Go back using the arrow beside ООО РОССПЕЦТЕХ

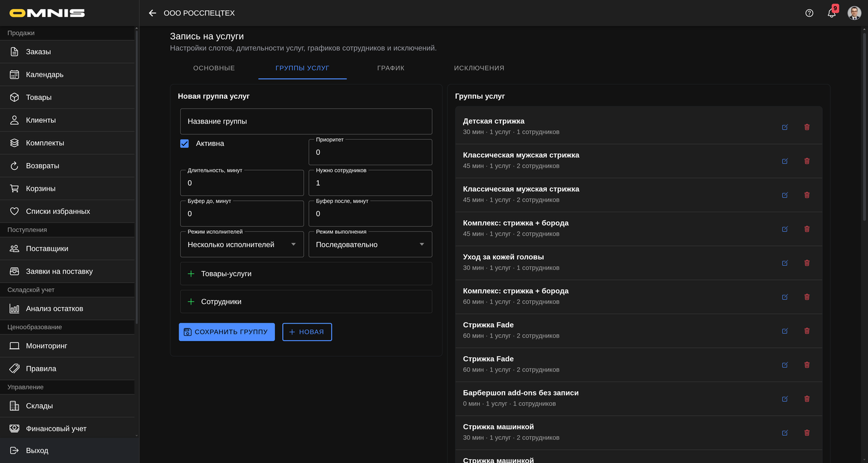(153, 13)
